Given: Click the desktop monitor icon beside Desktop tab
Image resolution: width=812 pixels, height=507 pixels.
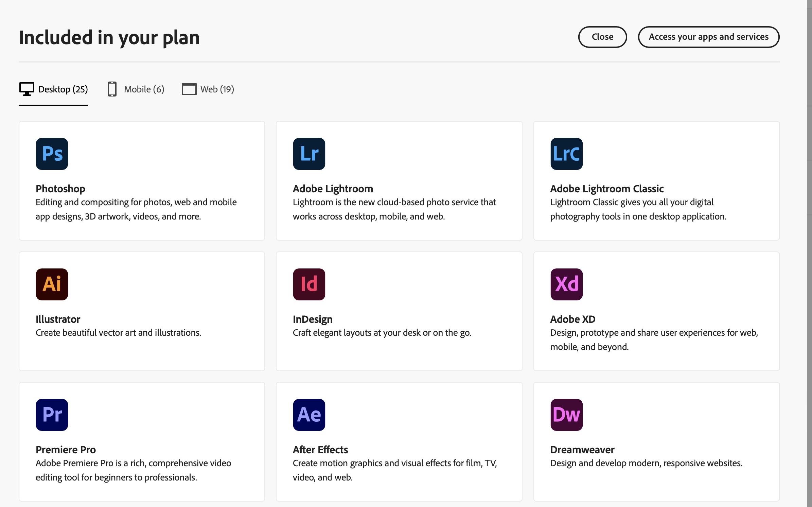Looking at the screenshot, I should point(27,89).
